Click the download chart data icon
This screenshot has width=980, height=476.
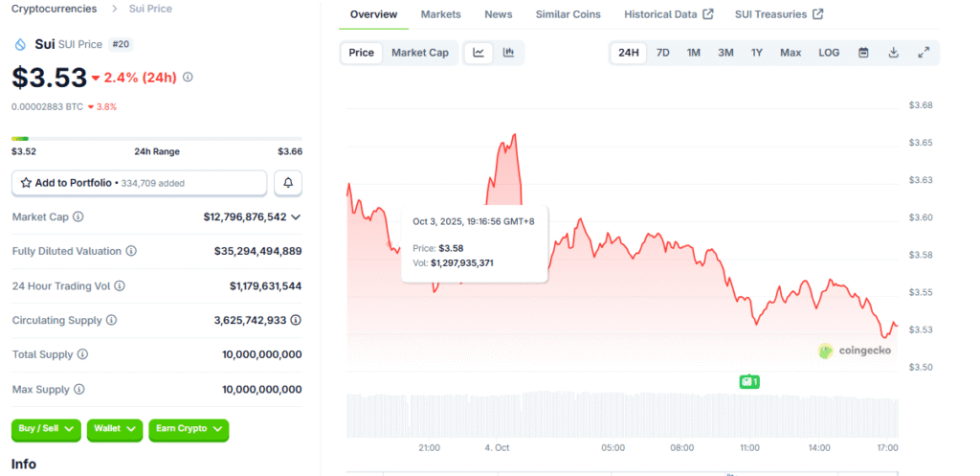[893, 53]
